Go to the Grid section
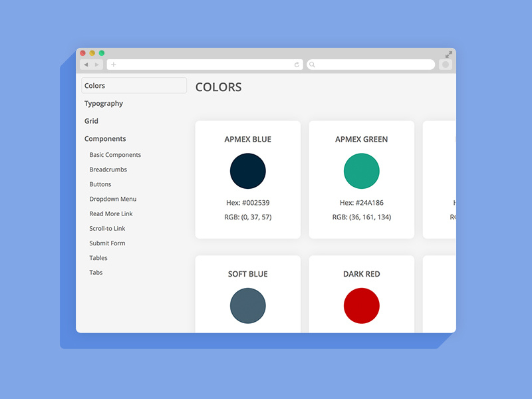This screenshot has width=532, height=399. coord(91,121)
